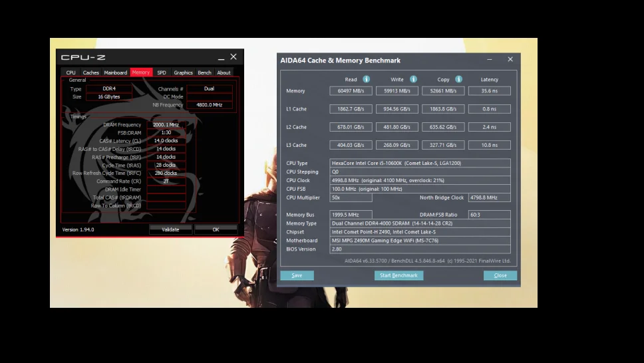The height and width of the screenshot is (363, 644).
Task: Click the info icon next to Read
Action: (x=366, y=79)
